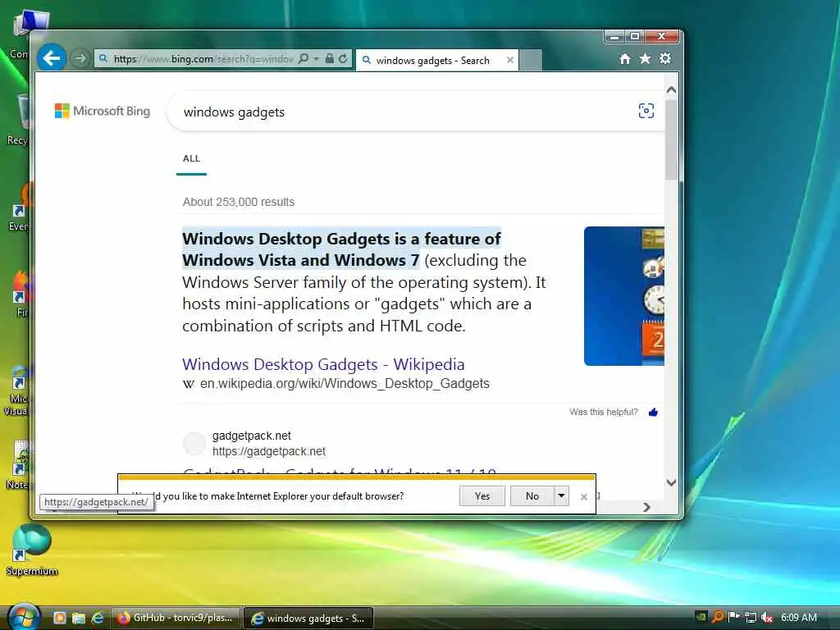
Task: Click the vertical scrollbar up arrow
Action: [x=671, y=90]
